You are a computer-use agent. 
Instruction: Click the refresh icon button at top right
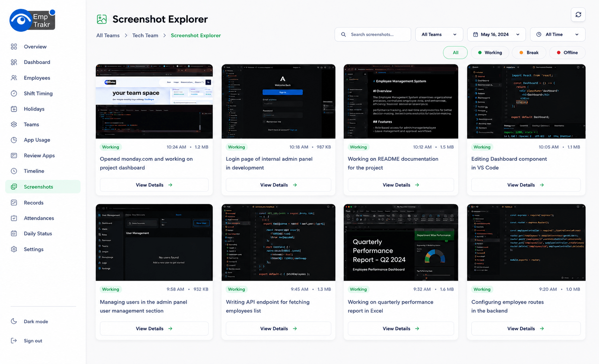point(578,15)
